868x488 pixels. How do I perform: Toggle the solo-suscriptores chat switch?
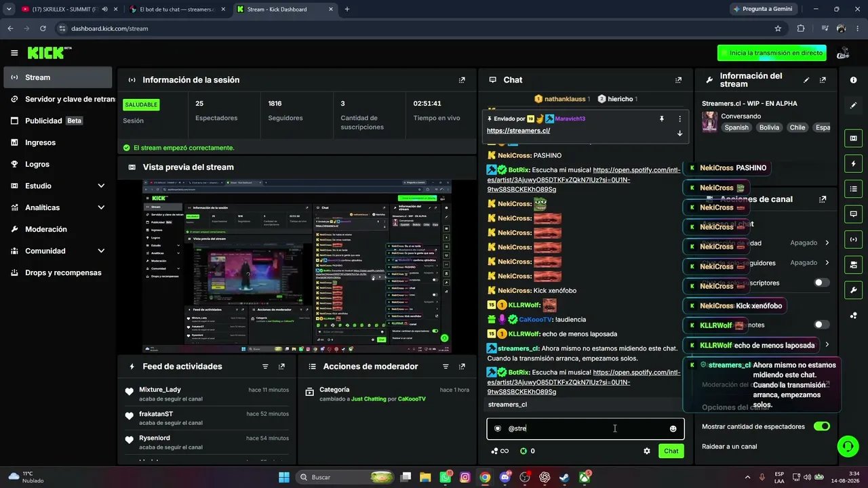821,283
